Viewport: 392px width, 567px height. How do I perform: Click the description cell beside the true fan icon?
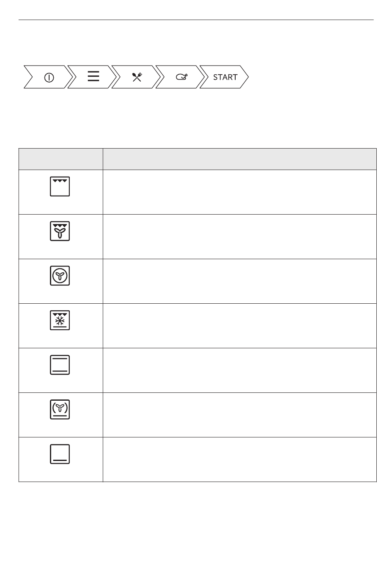point(240,281)
